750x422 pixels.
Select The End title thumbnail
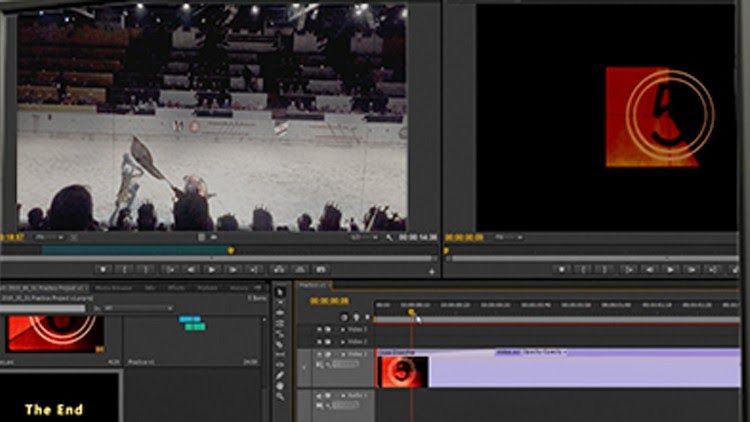coord(59,398)
